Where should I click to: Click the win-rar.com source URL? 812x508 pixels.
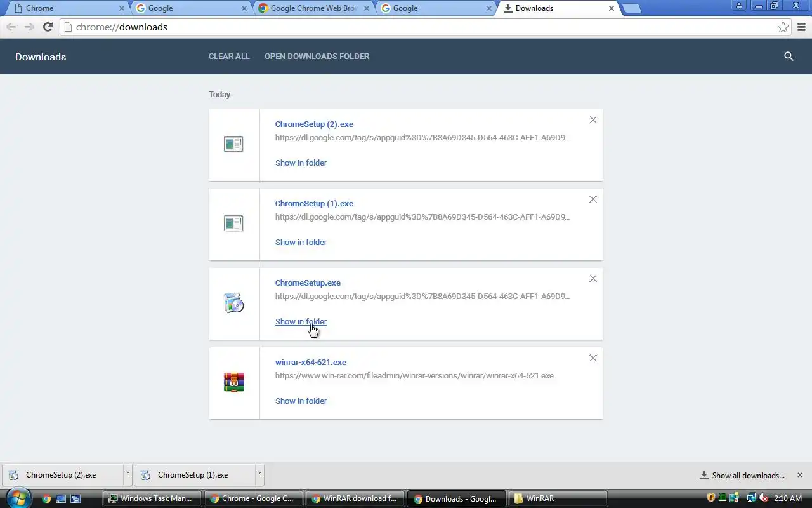coord(414,375)
